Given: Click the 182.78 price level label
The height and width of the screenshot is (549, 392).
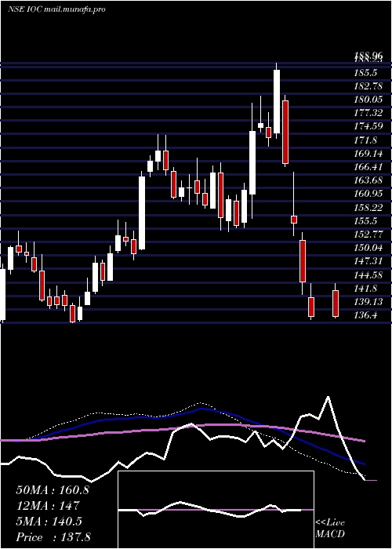Looking at the screenshot, I should [x=368, y=86].
